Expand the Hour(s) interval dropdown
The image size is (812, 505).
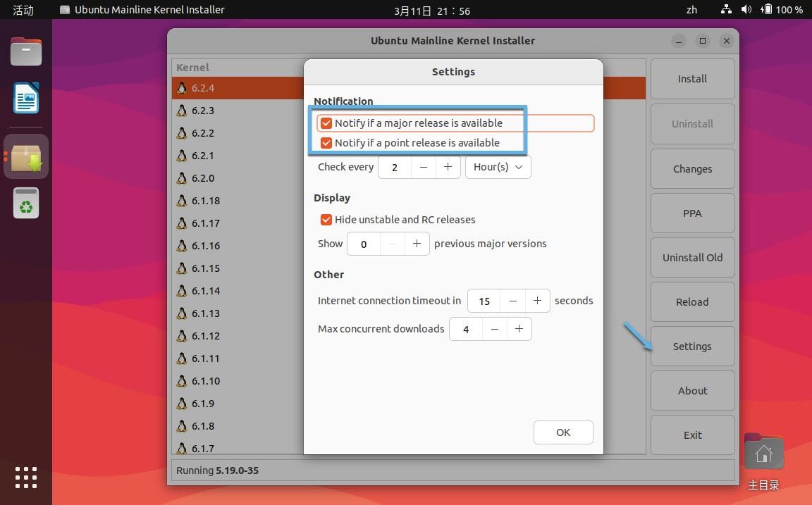(x=498, y=168)
